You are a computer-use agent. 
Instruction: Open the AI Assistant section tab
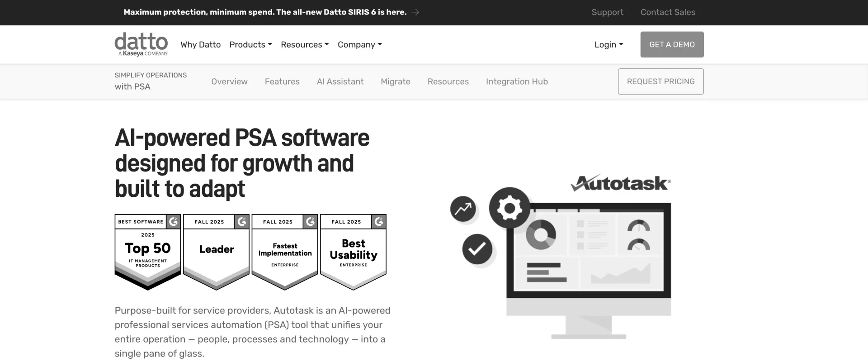coord(340,81)
